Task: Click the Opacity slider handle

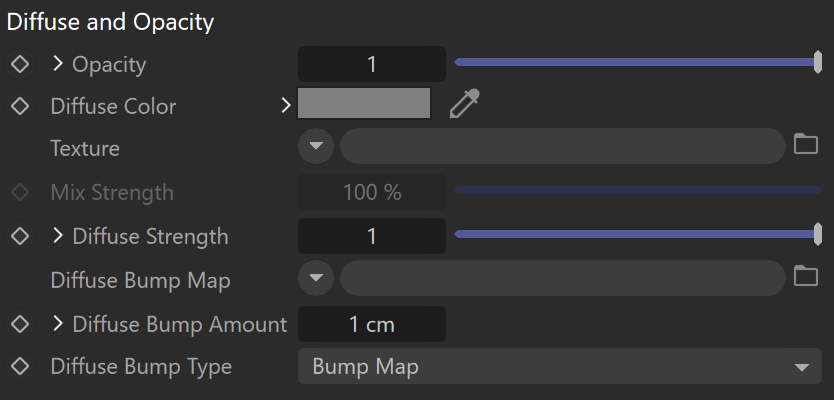Action: point(818,63)
